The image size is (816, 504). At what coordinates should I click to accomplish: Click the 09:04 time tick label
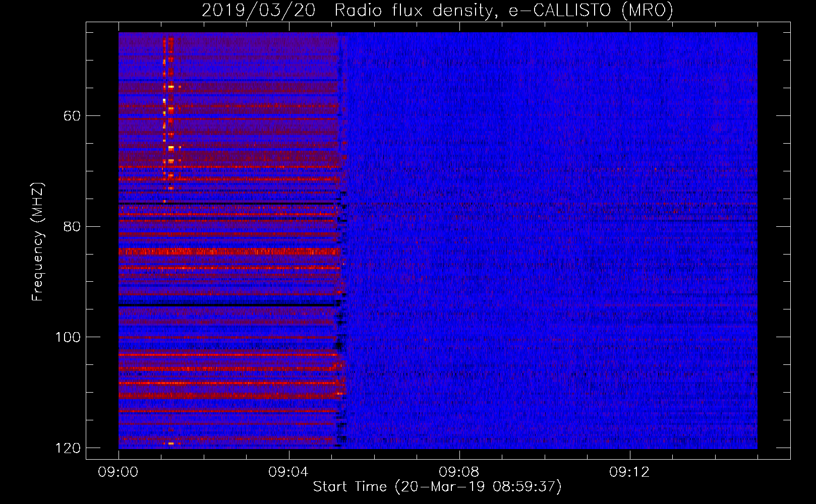[x=288, y=472]
